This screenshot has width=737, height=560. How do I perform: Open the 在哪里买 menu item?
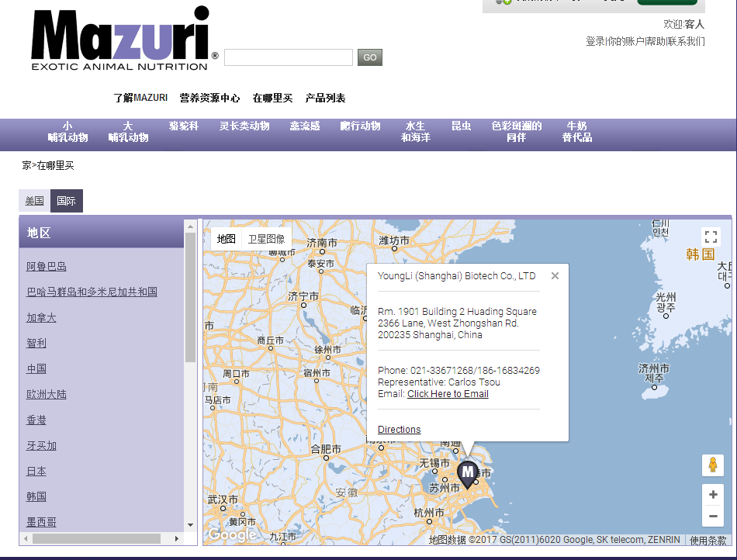click(272, 98)
